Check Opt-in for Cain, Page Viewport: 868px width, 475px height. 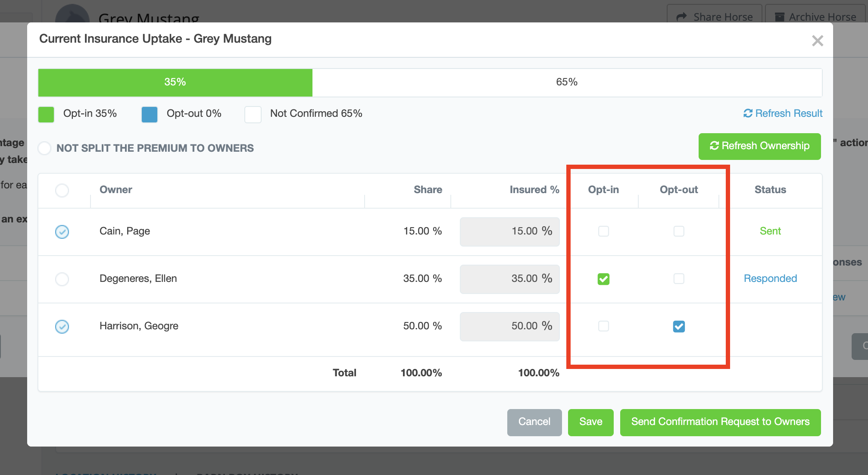tap(603, 231)
